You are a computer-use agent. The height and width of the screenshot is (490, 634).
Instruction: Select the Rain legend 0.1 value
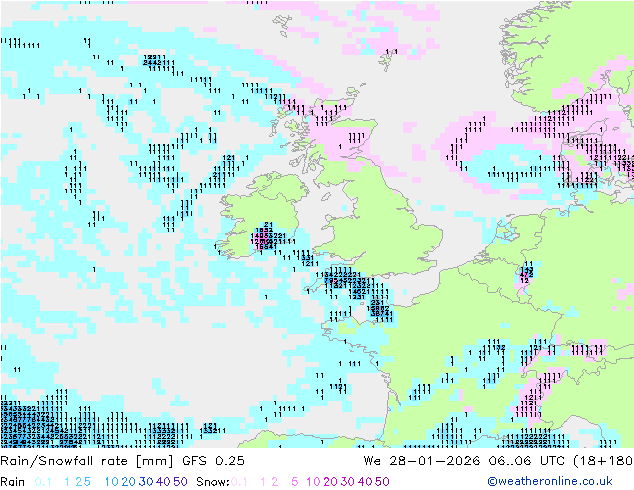coord(43,482)
